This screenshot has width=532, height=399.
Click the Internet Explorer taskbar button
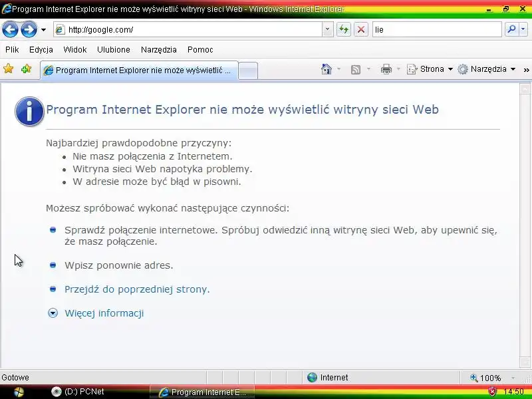[x=202, y=392]
